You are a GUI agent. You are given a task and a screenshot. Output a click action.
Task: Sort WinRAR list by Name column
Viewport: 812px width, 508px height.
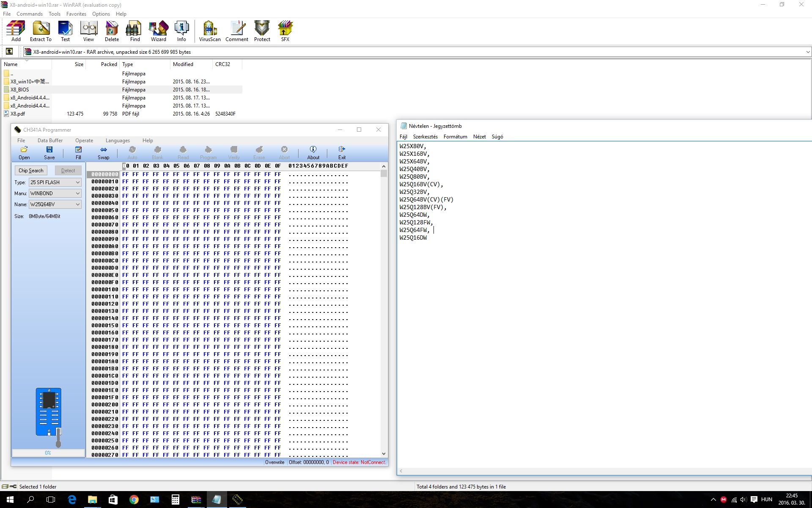click(x=27, y=64)
